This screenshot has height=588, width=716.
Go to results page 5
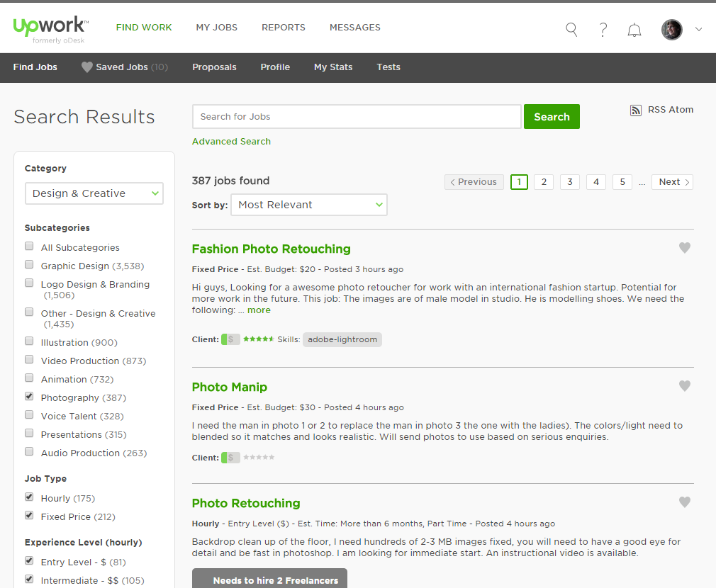[x=622, y=182]
